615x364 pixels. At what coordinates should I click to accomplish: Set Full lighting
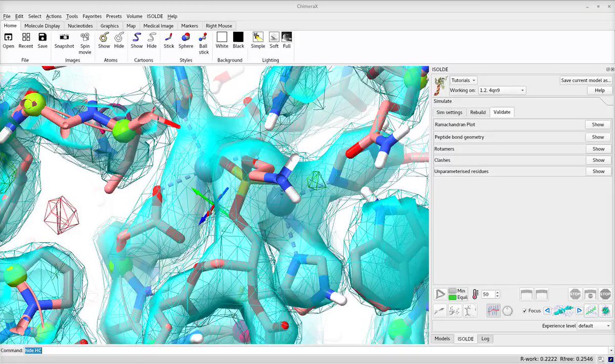(286, 37)
